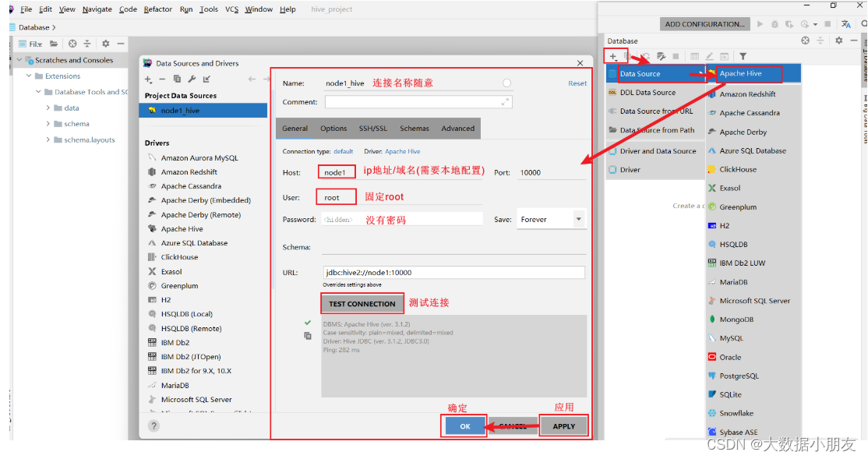Confirm the dialog with OK button
The height and width of the screenshot is (459, 868).
tap(465, 426)
